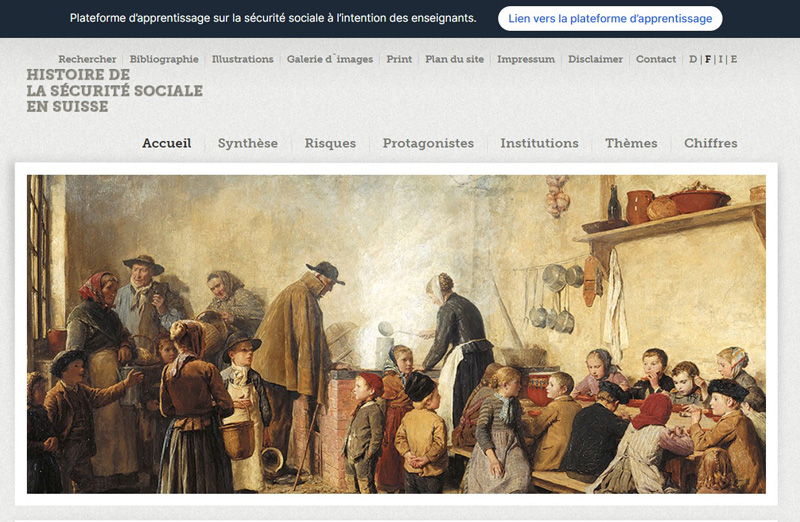Open the Impressum page
800x522 pixels.
coord(526,59)
